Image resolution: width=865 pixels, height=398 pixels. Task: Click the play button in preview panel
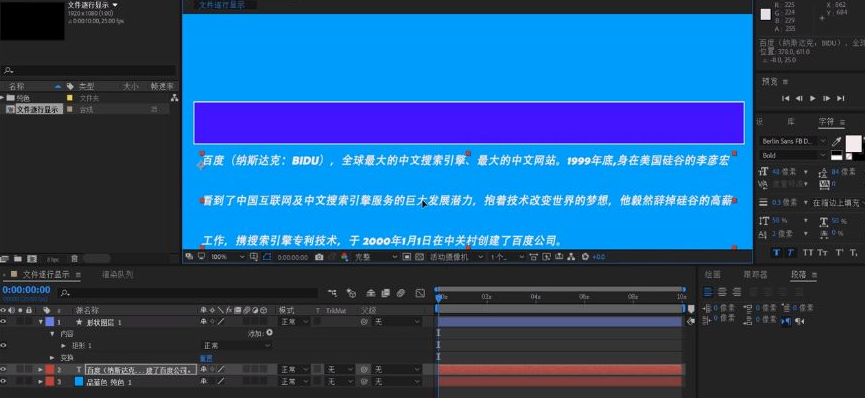(813, 98)
